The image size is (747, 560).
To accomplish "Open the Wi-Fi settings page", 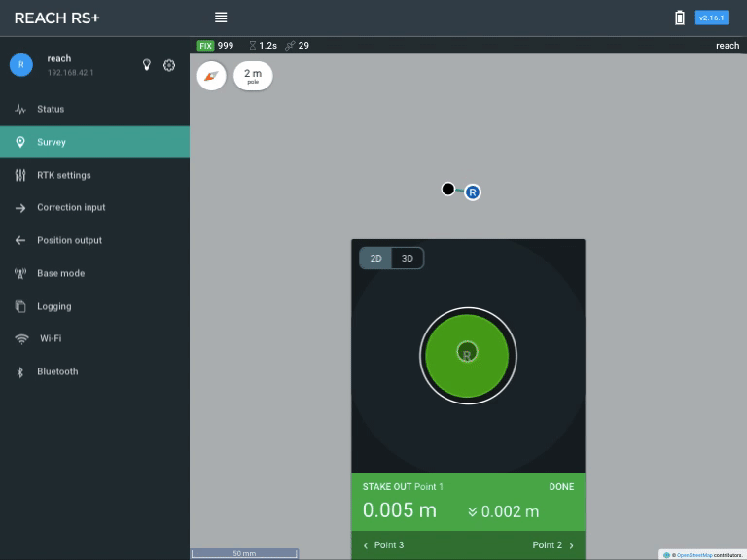I will (94, 338).
